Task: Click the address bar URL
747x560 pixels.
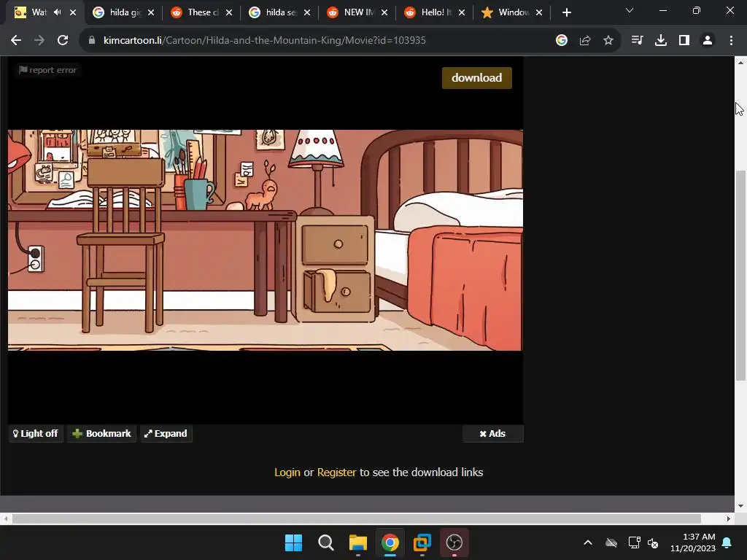Action: pyautogui.click(x=264, y=41)
